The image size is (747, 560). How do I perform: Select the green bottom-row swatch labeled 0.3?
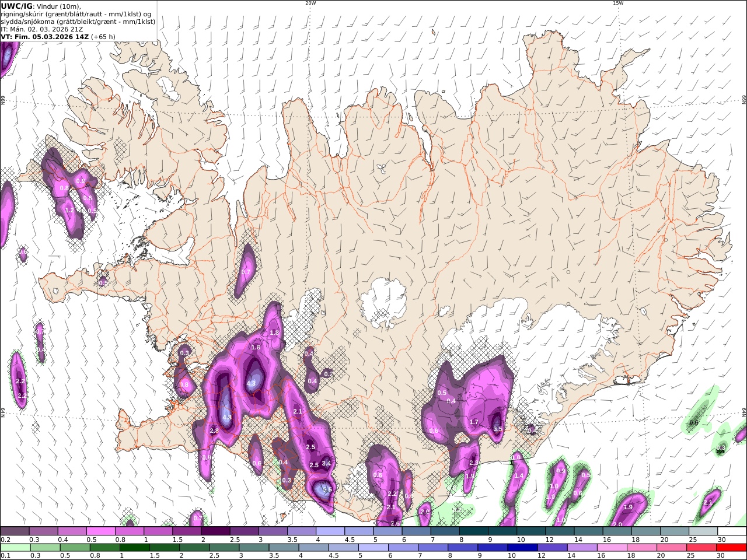tap(45, 548)
